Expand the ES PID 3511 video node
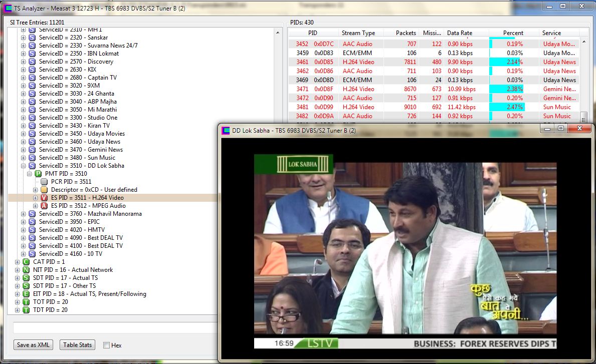 pos(36,198)
